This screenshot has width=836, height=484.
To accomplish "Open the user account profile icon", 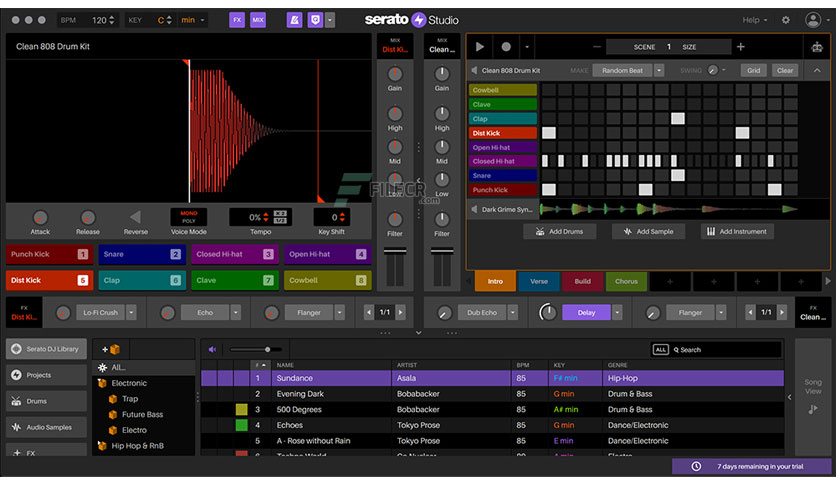I will tap(813, 20).
